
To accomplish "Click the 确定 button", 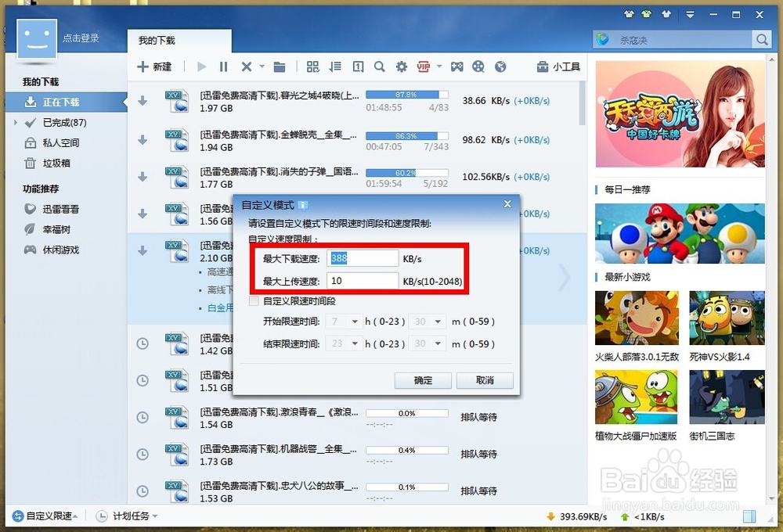I will [x=423, y=380].
